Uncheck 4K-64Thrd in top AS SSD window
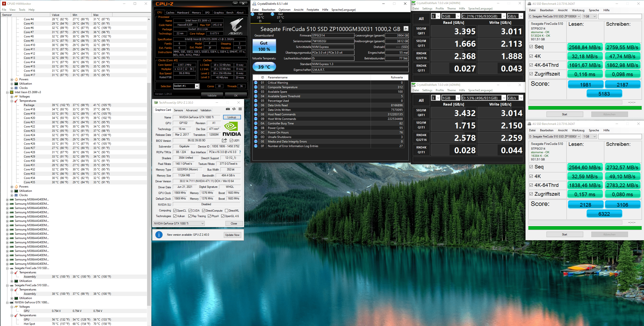Viewport: 644px width, 326px height. point(531,65)
